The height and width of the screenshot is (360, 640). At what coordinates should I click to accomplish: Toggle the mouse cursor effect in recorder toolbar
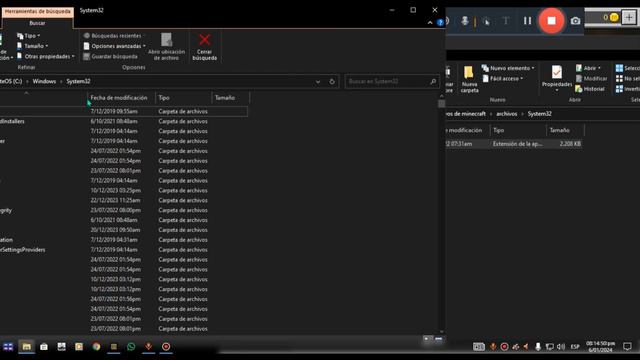pos(486,21)
